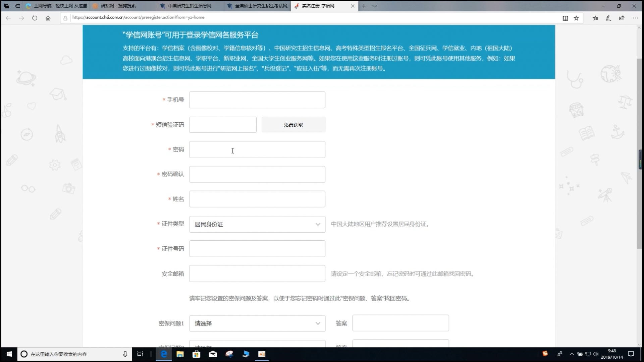
Task: Add this page to favorites with star icon
Action: [x=576, y=18]
